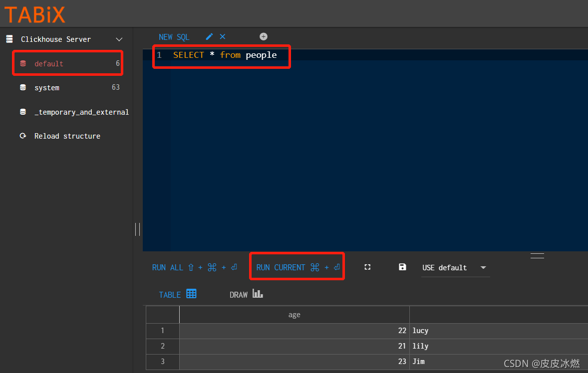This screenshot has width=588, height=373.
Task: Switch to the TABLE results view
Action: pos(178,294)
